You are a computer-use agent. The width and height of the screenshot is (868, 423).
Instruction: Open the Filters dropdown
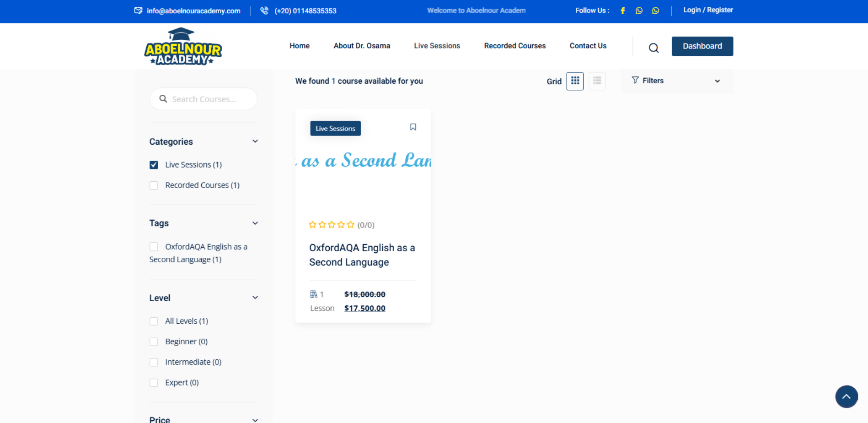click(676, 81)
